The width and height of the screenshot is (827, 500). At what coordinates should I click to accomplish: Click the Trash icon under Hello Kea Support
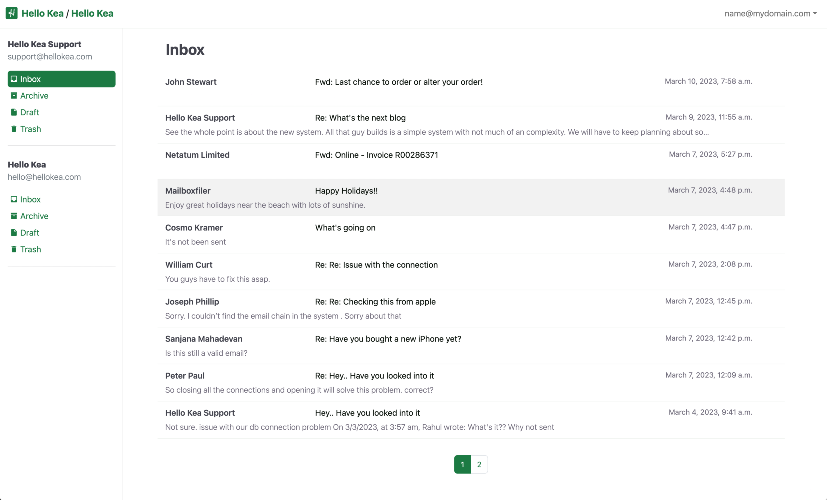14,129
